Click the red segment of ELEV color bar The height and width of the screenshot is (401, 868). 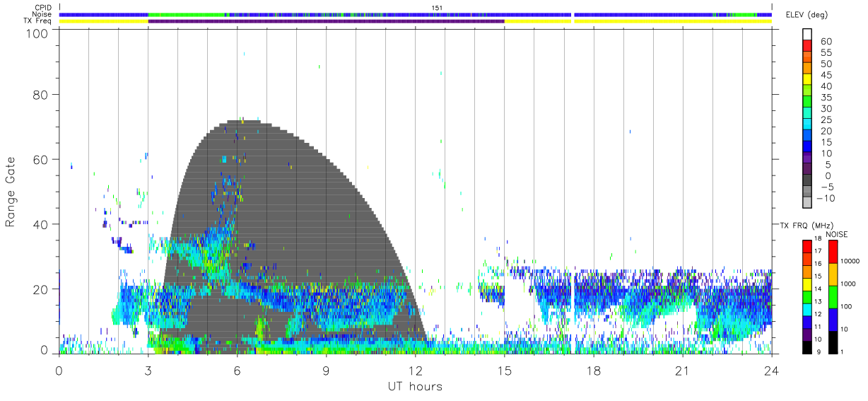click(807, 44)
